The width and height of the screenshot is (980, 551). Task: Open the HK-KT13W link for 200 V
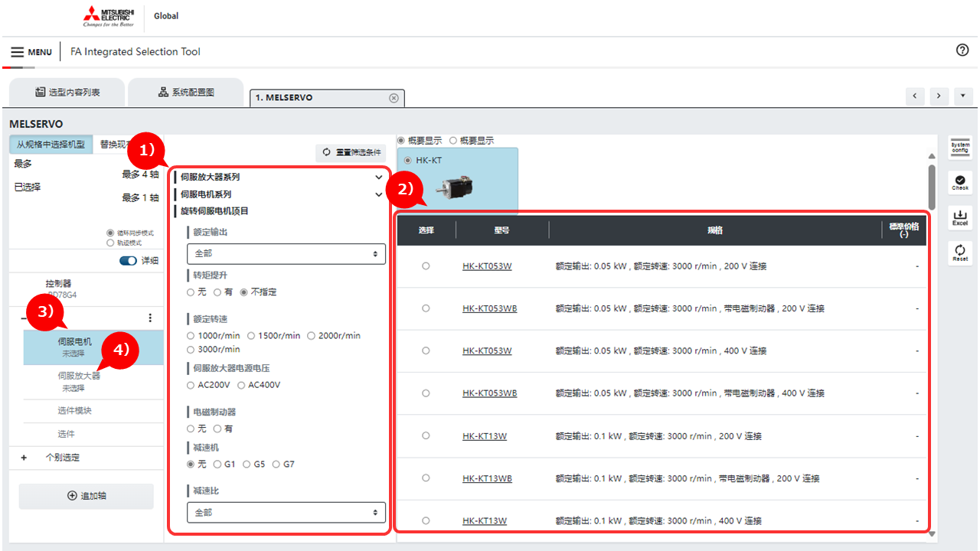[485, 436]
